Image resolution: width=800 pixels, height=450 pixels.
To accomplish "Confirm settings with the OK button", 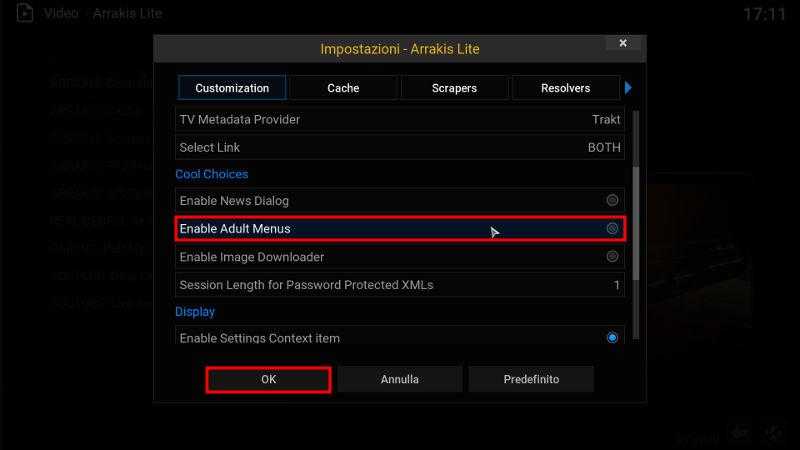I will coord(268,379).
